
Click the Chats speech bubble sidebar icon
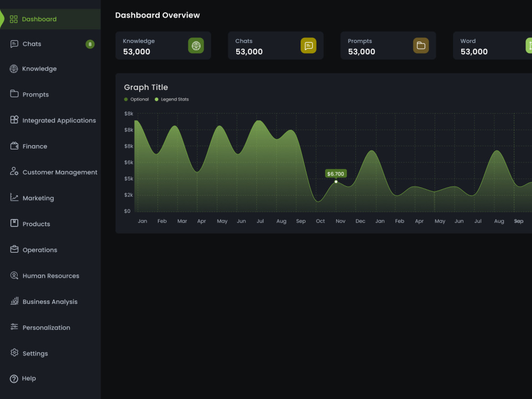(14, 44)
